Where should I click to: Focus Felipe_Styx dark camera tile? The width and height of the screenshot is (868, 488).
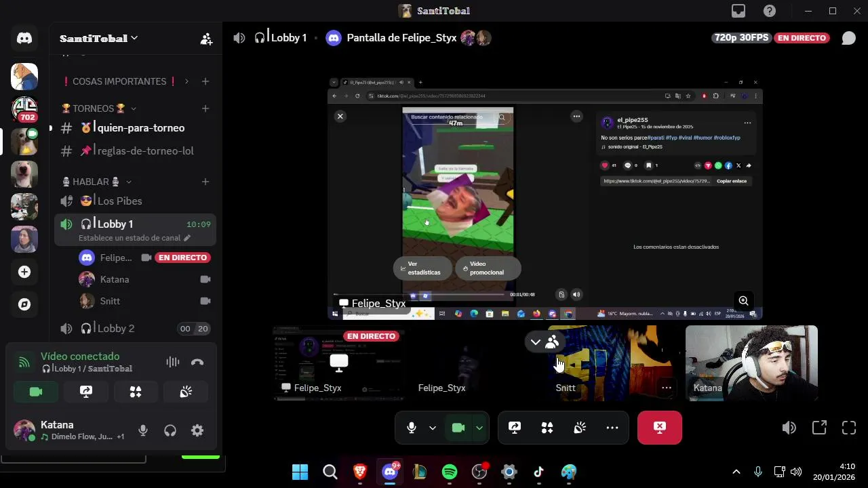477,363
